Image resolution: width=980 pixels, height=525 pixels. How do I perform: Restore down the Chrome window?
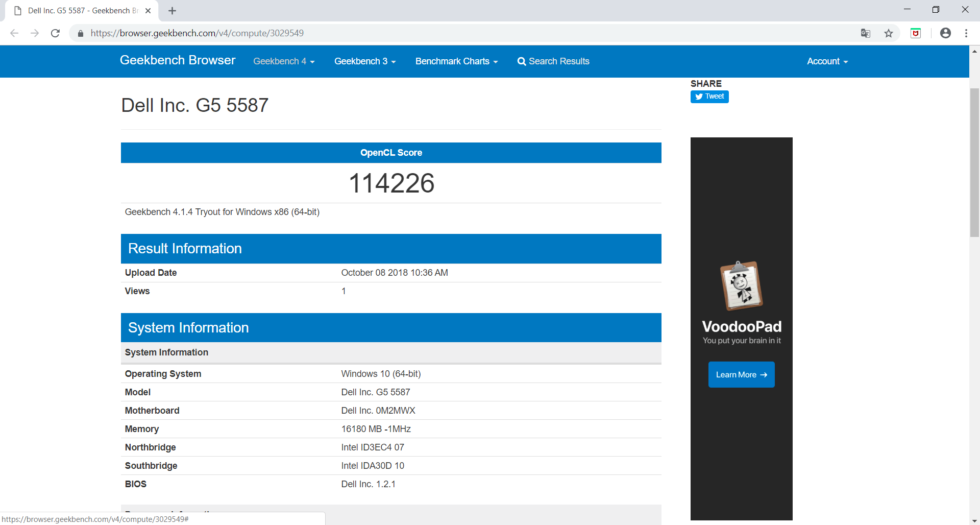936,10
